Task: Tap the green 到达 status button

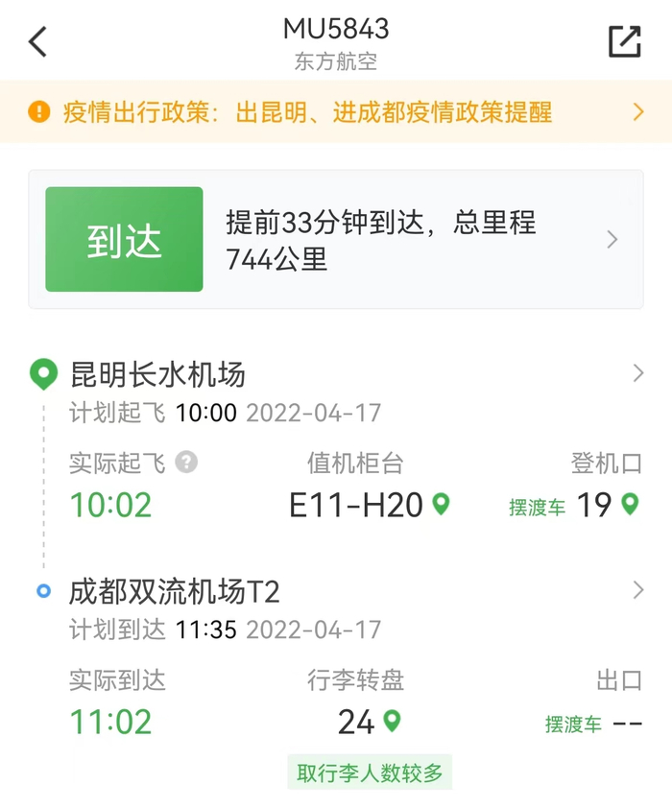Action: click(x=124, y=239)
